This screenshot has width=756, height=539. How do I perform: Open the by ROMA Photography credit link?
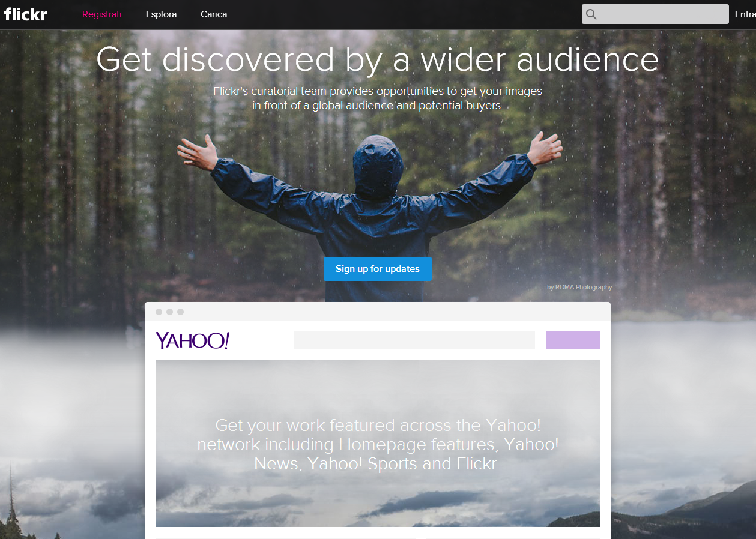coord(579,287)
